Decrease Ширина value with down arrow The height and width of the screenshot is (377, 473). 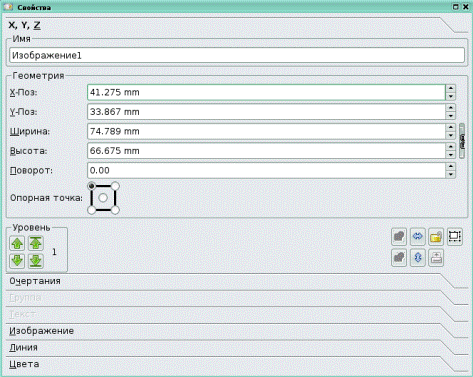[451, 135]
